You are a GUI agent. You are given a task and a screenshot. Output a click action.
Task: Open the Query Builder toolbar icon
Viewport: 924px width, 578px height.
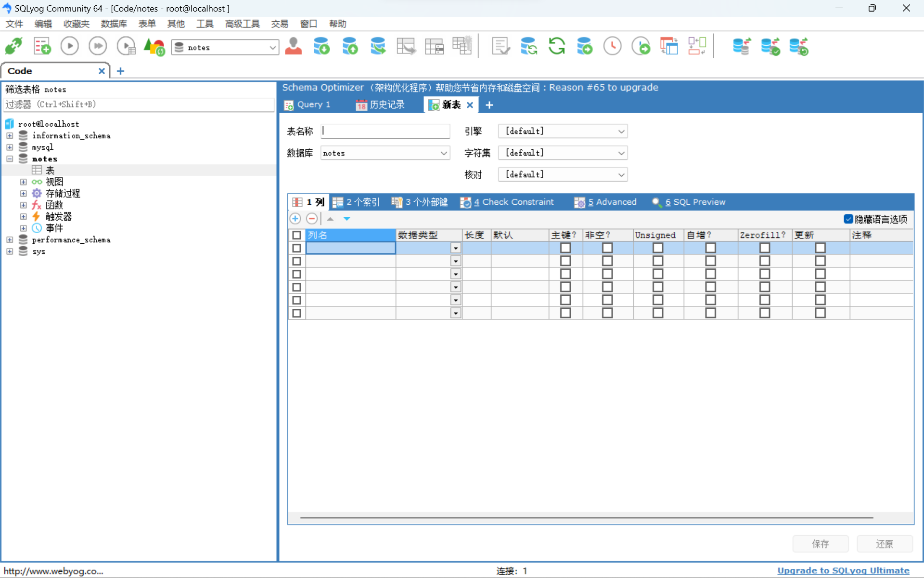669,47
